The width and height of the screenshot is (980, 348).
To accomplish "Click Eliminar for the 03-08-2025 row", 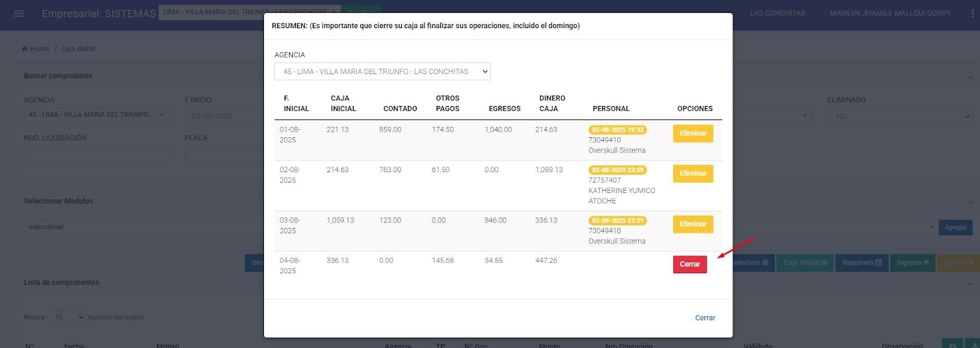I will click(x=692, y=224).
